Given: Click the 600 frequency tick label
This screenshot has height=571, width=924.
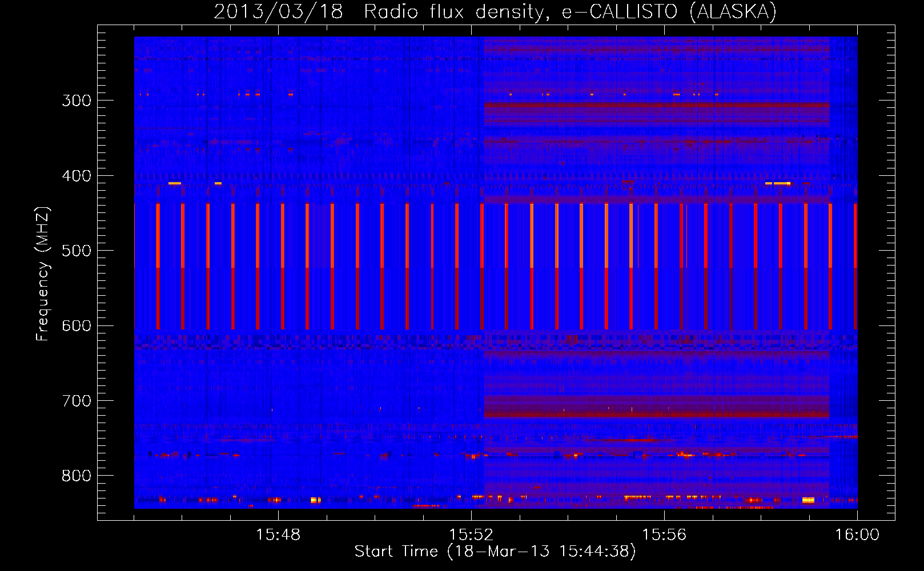Looking at the screenshot, I should coord(77,326).
